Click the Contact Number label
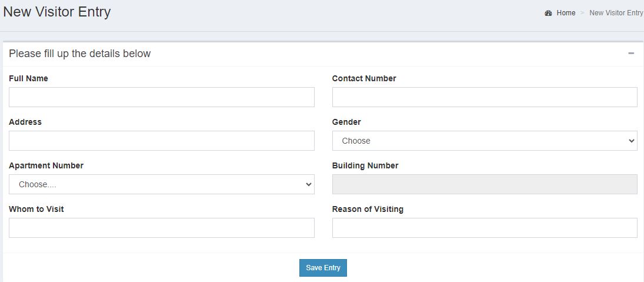 (x=364, y=78)
